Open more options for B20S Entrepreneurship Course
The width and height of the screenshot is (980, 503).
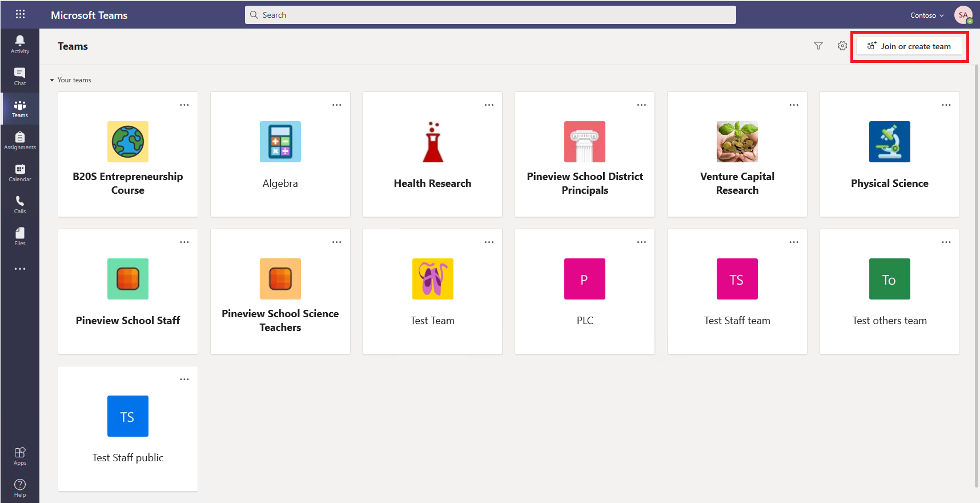[184, 105]
